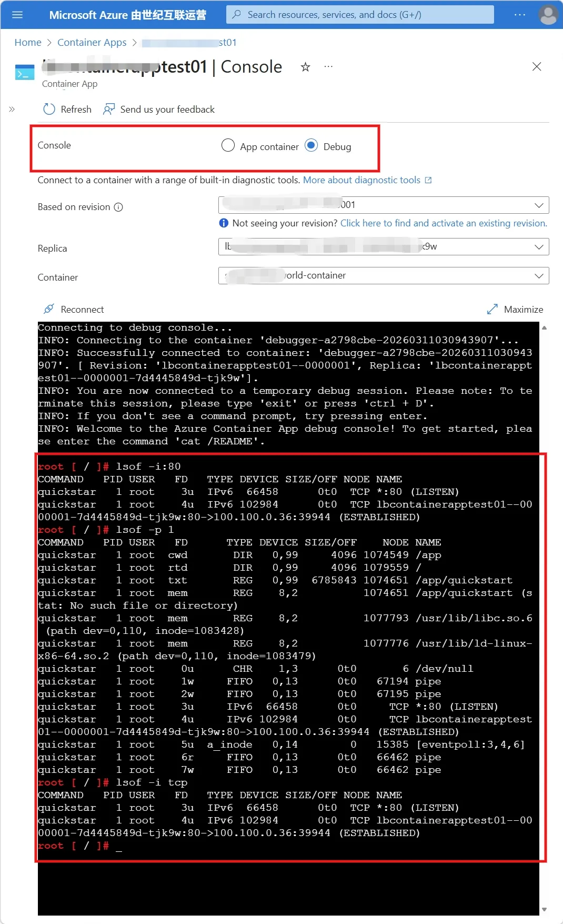Click the search resources input field
This screenshot has height=924, width=563.
(x=360, y=15)
